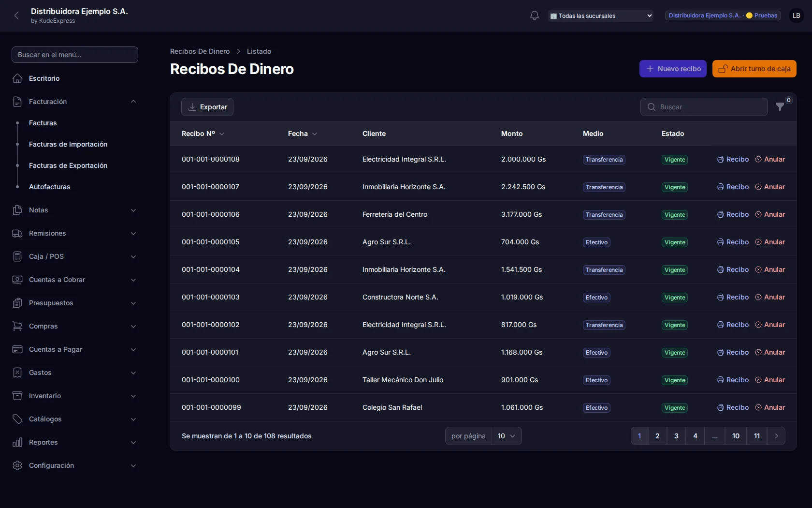Screen dimensions: 812x508
Task: Go to page 11
Action: point(757,436)
